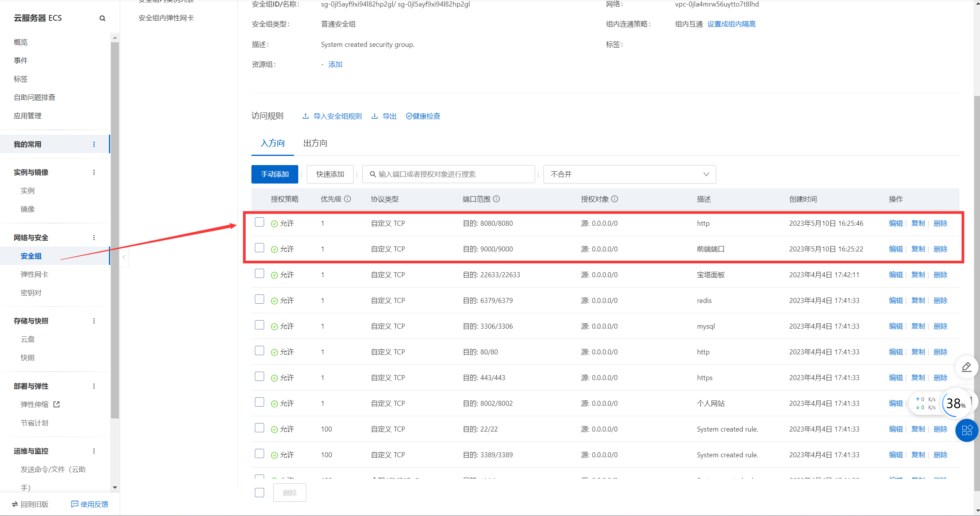Click the bottom batch 删除 button
The image size is (980, 516).
click(289, 493)
